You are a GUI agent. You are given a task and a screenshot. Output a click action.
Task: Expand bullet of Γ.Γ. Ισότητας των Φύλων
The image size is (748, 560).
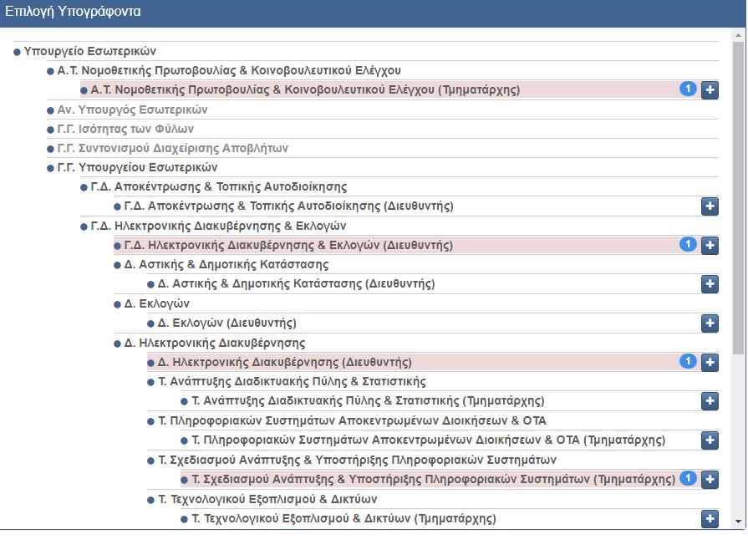(50, 130)
